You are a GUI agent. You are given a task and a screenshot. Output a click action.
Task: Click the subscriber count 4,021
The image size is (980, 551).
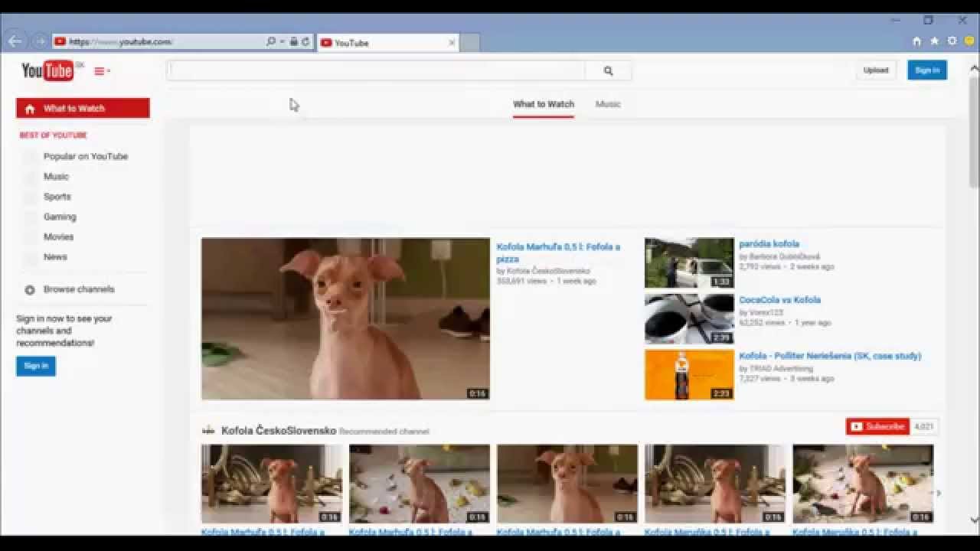pos(924,426)
